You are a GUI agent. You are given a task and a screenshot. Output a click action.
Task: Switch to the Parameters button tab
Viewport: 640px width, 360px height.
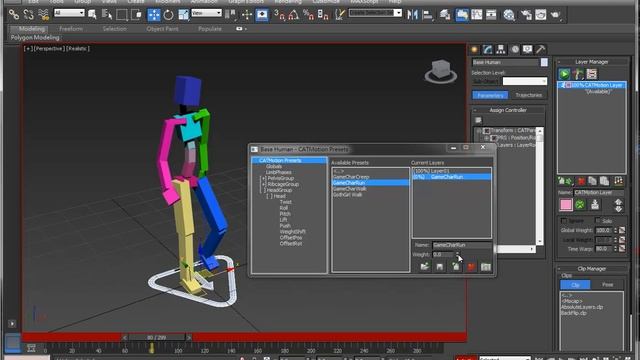(490, 95)
